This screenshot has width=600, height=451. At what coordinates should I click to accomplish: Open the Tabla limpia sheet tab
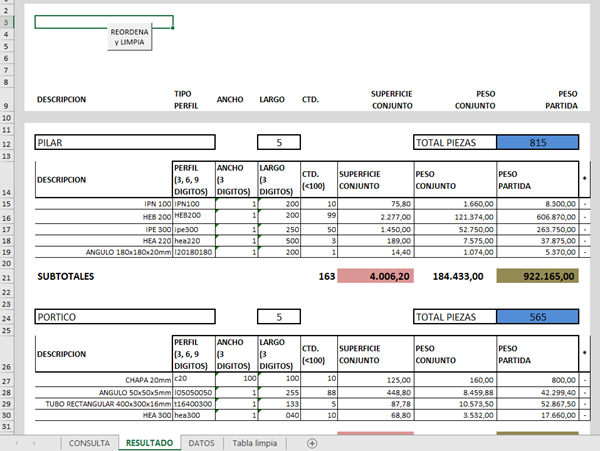[x=254, y=443]
